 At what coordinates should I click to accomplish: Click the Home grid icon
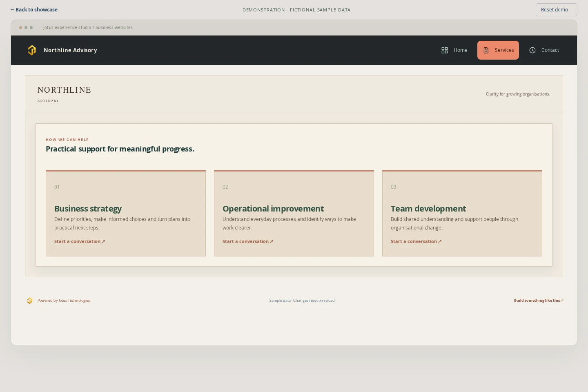click(445, 50)
